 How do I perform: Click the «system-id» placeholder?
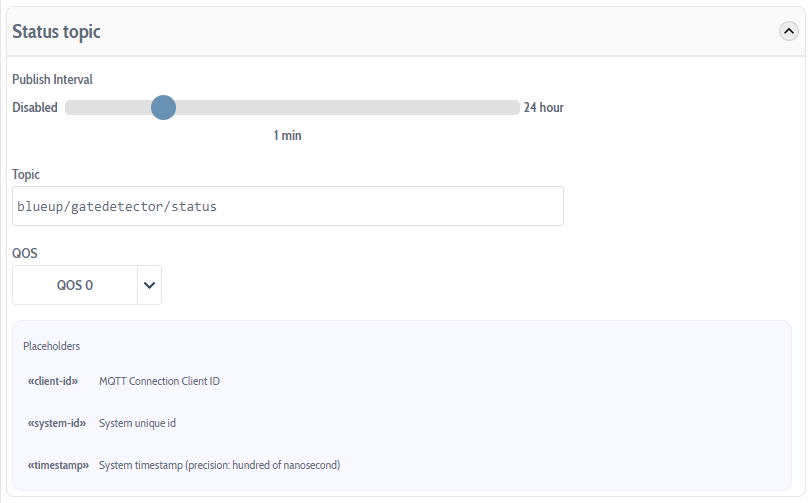point(56,423)
